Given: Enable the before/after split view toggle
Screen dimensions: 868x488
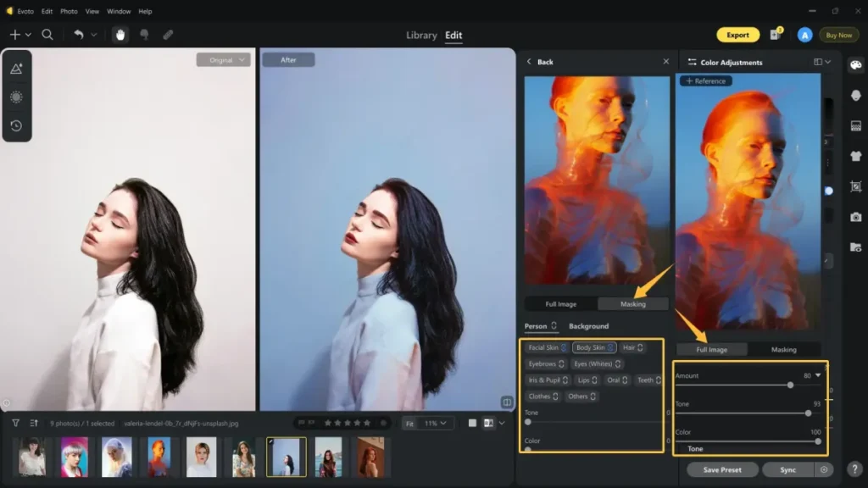Looking at the screenshot, I should pos(488,423).
